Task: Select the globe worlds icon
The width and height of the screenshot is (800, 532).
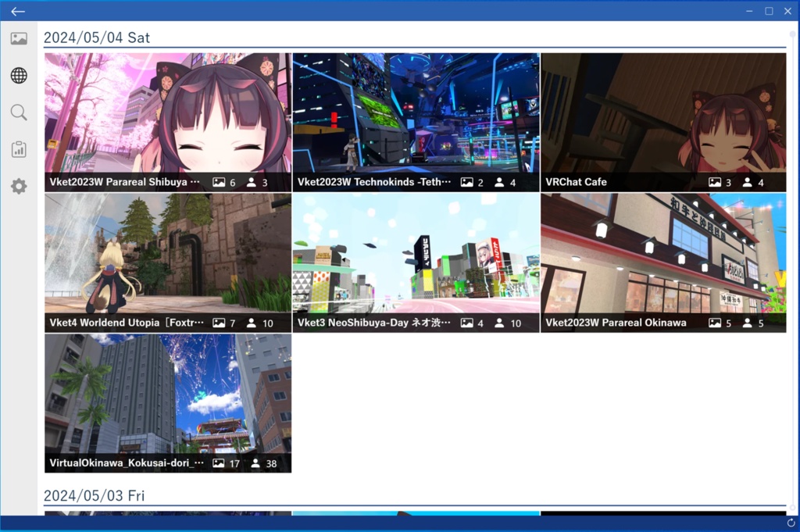Action: [x=18, y=75]
